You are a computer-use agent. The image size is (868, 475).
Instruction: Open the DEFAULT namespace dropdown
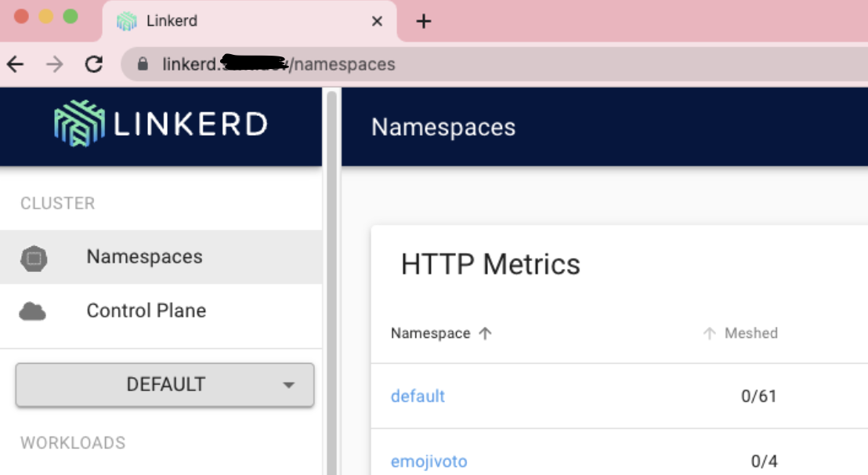(165, 385)
